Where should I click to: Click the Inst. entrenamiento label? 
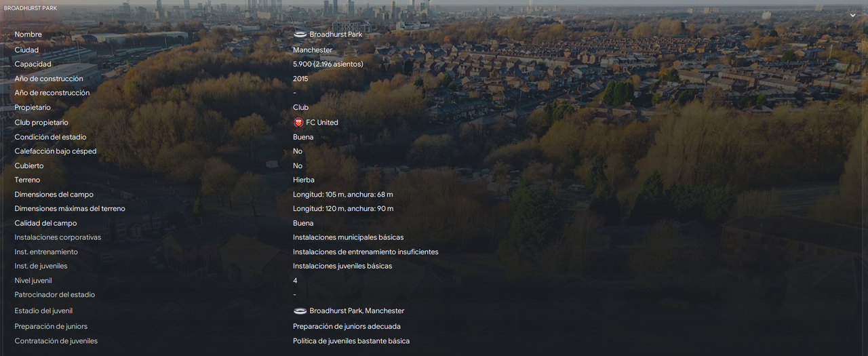[x=46, y=252]
